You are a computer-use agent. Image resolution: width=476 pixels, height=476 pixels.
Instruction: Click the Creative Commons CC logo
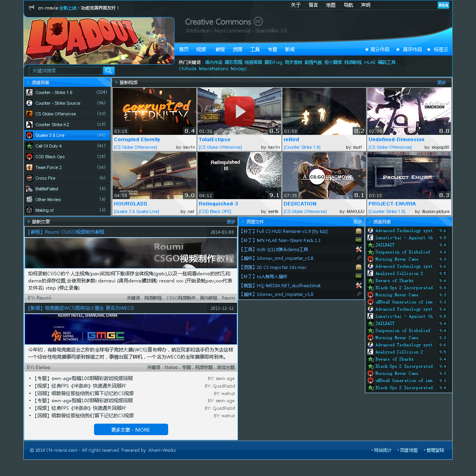coord(258,21)
